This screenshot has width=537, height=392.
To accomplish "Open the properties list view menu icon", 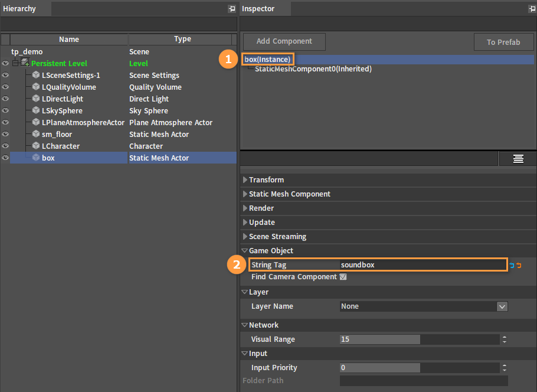I will (518, 159).
